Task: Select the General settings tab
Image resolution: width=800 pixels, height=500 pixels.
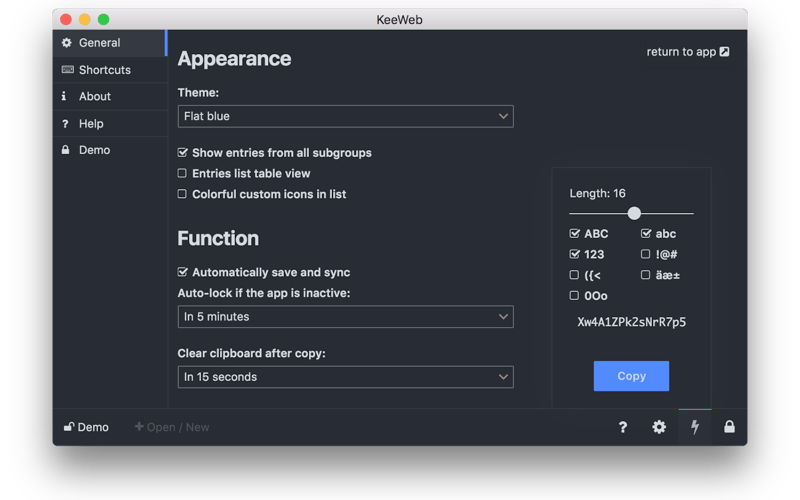Action: pos(110,43)
